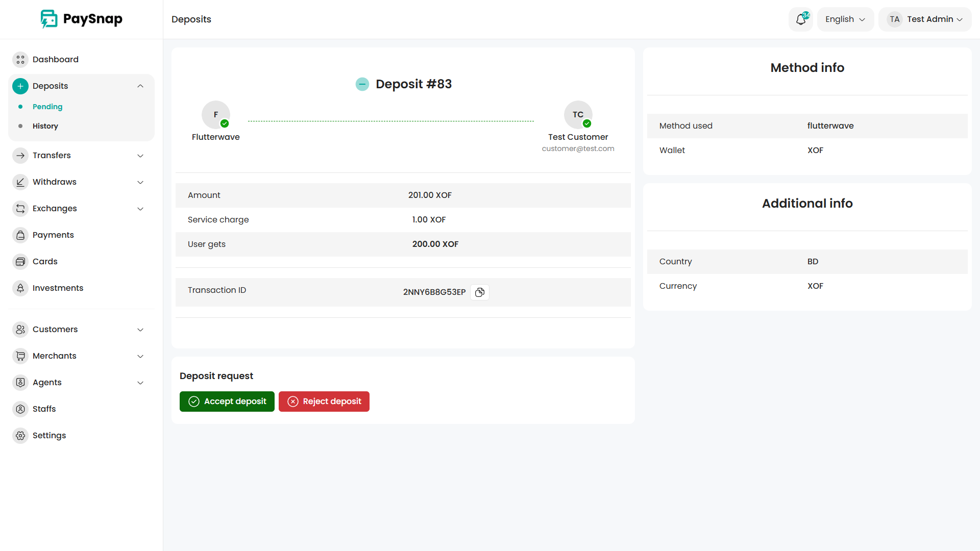Select Pending under Deposits

pos(47,107)
